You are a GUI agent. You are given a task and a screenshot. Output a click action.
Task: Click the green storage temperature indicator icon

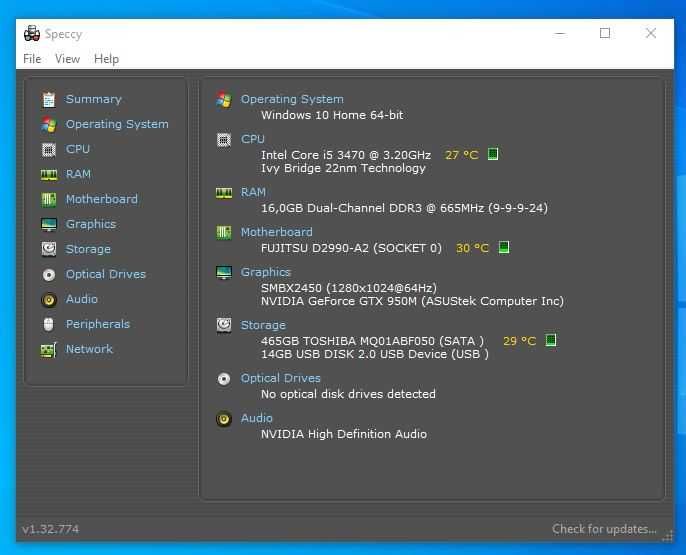point(551,340)
